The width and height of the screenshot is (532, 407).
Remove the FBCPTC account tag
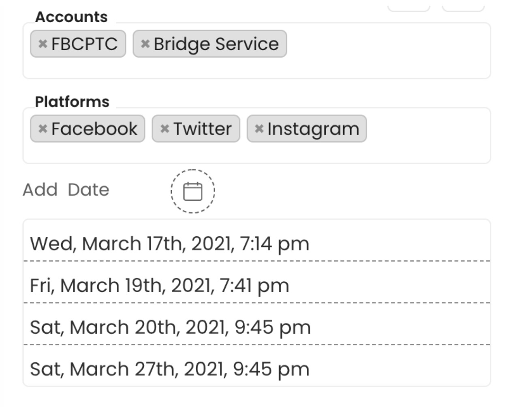coord(43,44)
